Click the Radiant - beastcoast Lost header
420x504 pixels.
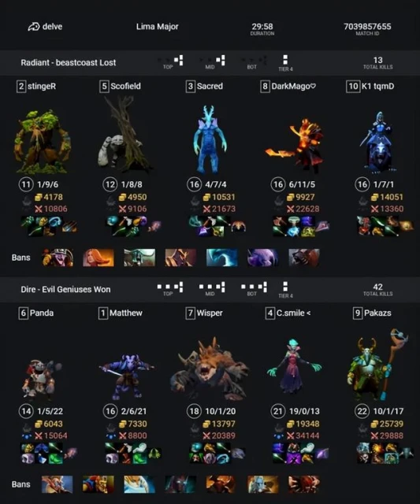(x=69, y=62)
